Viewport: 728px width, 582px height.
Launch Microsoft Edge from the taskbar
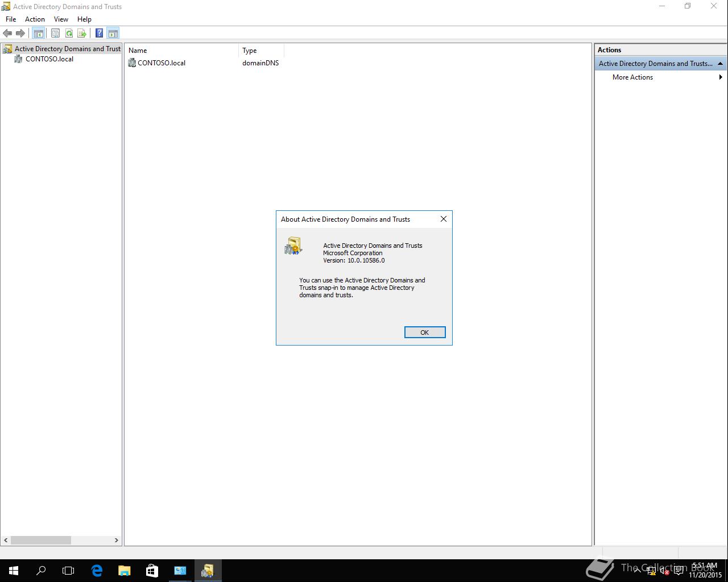[x=97, y=571]
